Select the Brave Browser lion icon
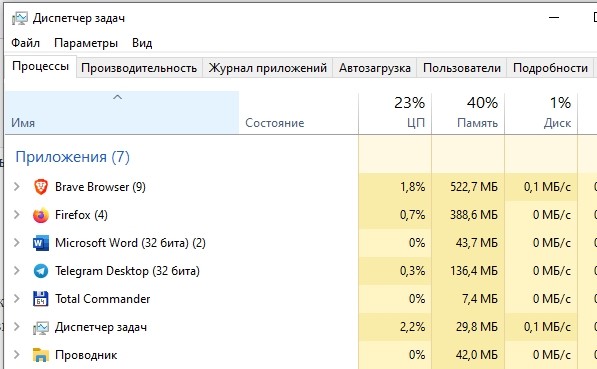The height and width of the screenshot is (369, 597). click(41, 187)
